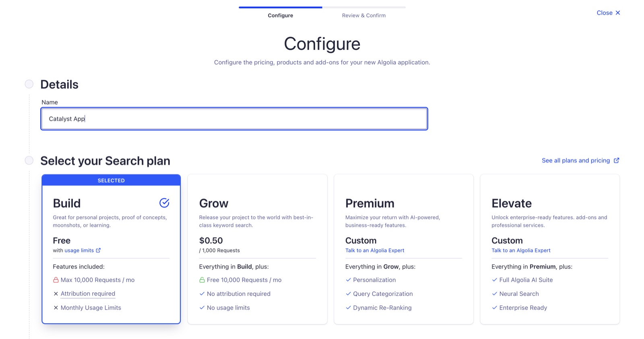Click the Details step indicator circle
644x339 pixels.
click(29, 84)
